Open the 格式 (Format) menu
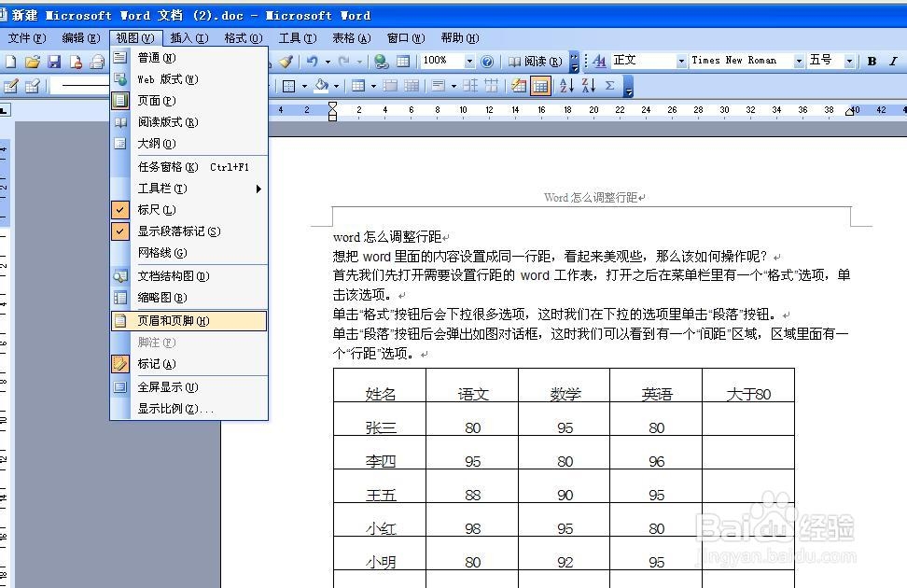 (x=242, y=38)
